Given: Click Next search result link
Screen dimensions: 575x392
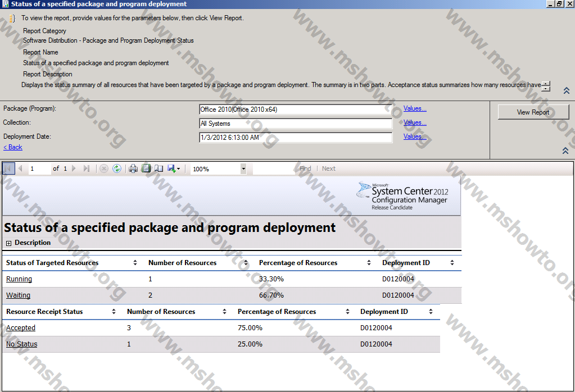Looking at the screenshot, I should 329,168.
